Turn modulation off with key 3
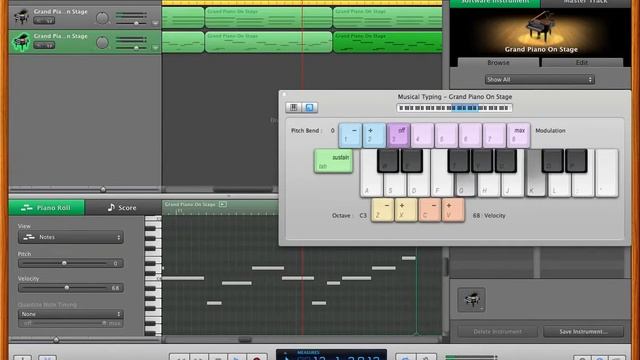 point(398,135)
